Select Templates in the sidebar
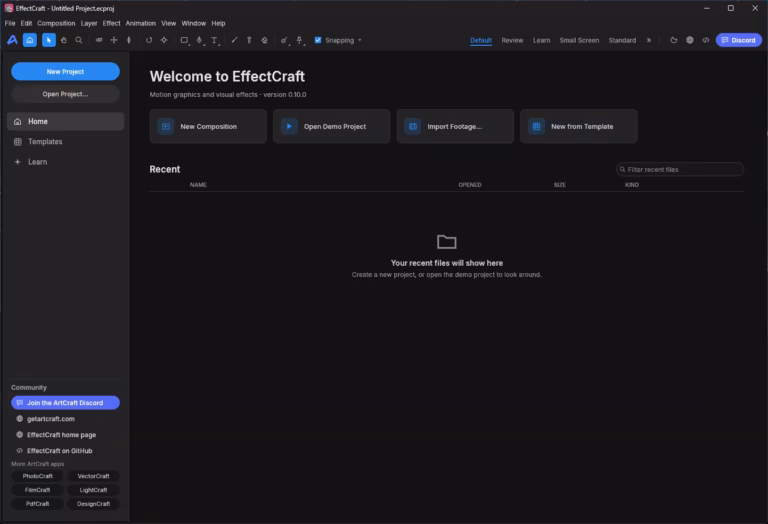768x524 pixels. pyautogui.click(x=65, y=142)
